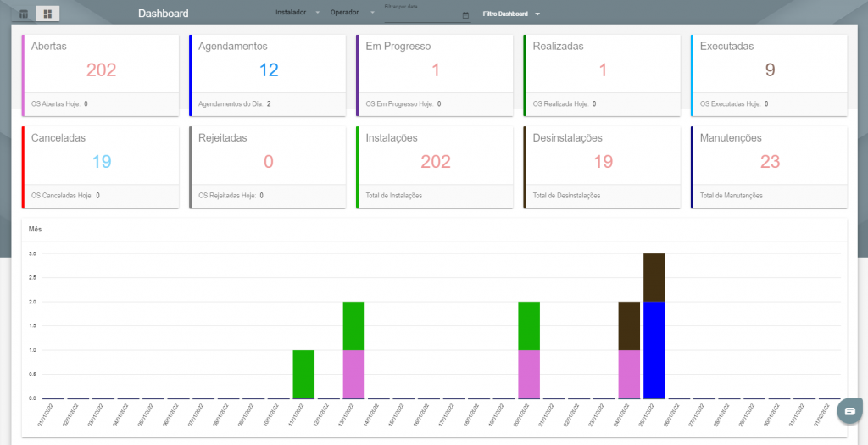
Task: Click the blue bar for 25/01/2022
Action: (654, 350)
